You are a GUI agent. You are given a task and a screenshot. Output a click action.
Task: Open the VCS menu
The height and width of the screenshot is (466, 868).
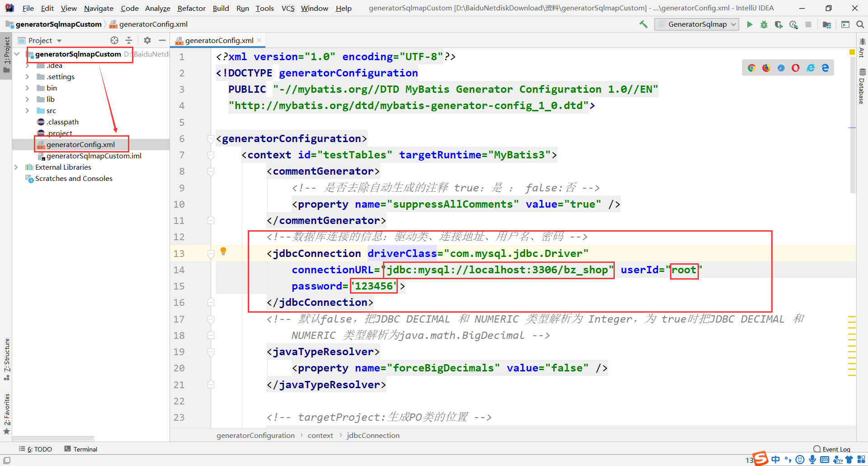coord(288,8)
